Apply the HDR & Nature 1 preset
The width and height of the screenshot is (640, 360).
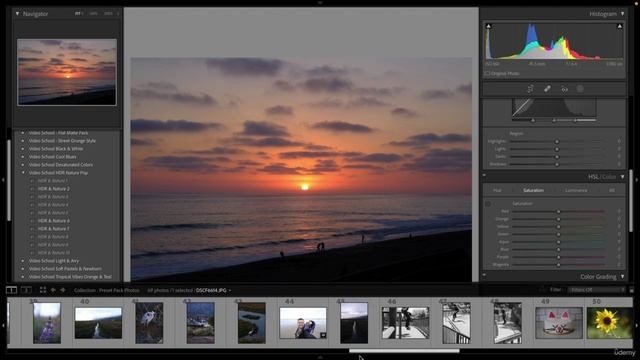pyautogui.click(x=53, y=180)
